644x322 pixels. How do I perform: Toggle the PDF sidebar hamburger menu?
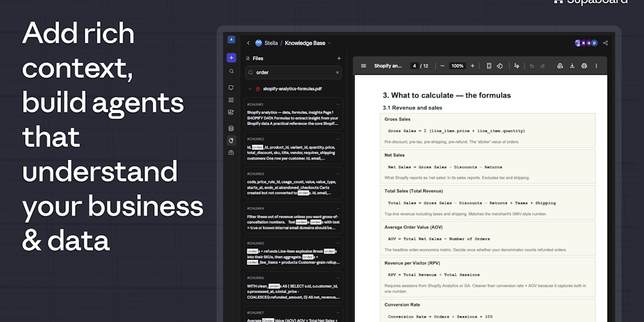tap(364, 65)
